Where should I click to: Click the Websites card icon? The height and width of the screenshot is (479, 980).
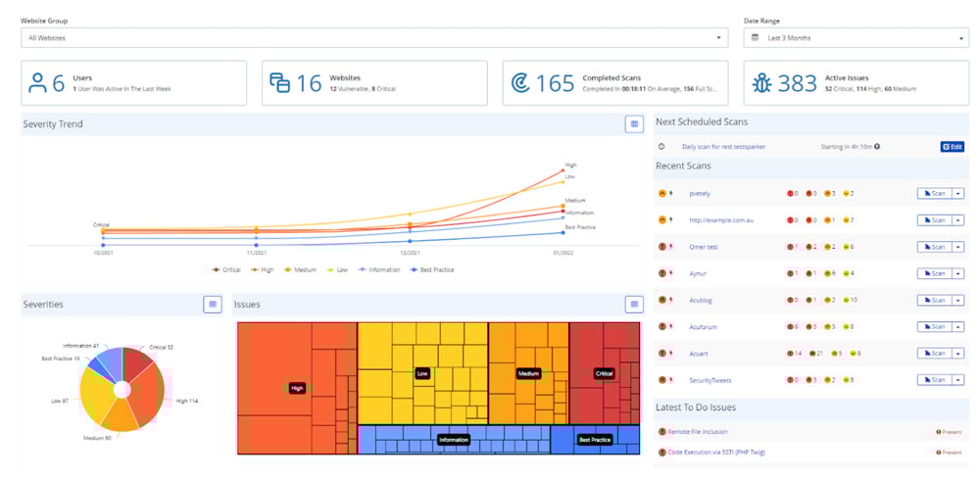279,83
